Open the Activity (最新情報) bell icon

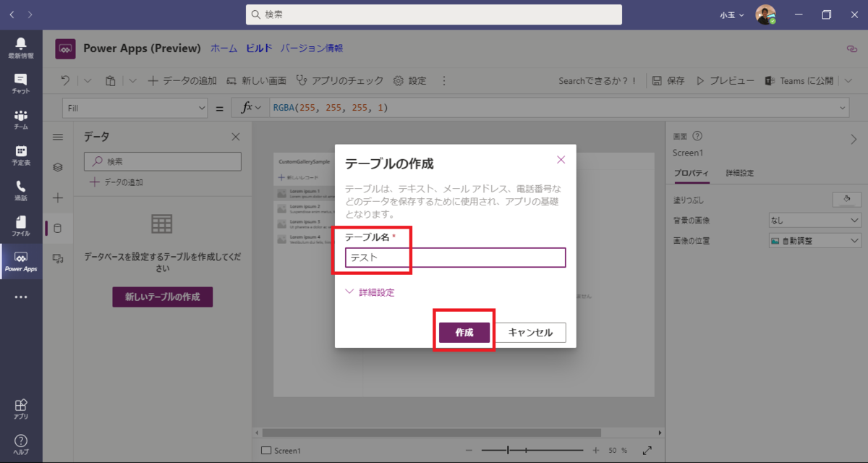coord(21,46)
